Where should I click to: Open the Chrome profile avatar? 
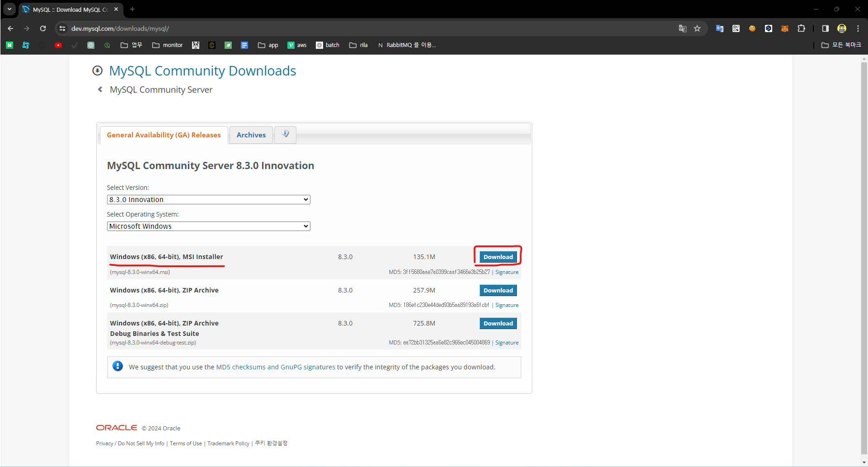click(842, 28)
